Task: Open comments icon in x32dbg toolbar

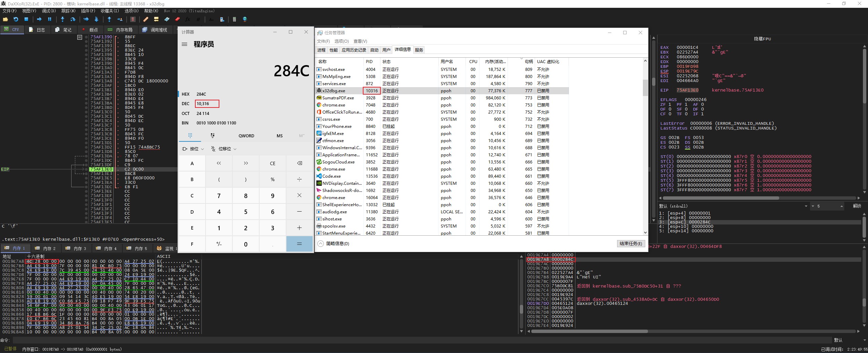Action: point(156,19)
